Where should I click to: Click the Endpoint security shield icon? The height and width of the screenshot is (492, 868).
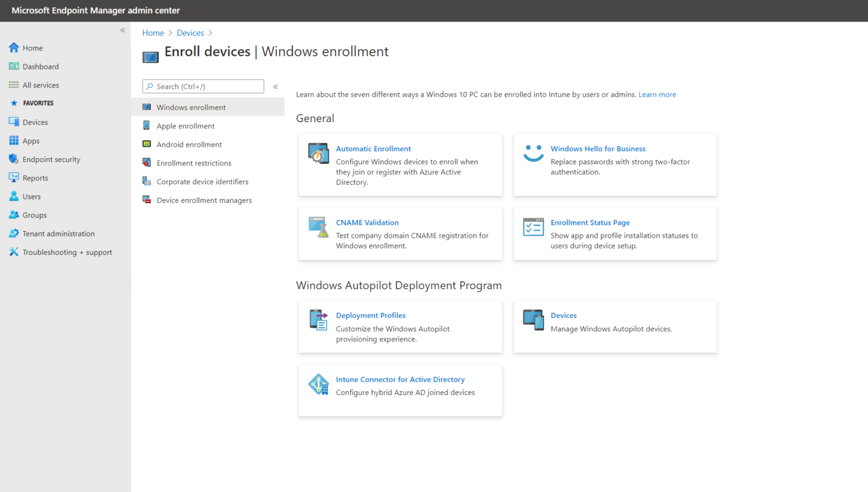14,159
